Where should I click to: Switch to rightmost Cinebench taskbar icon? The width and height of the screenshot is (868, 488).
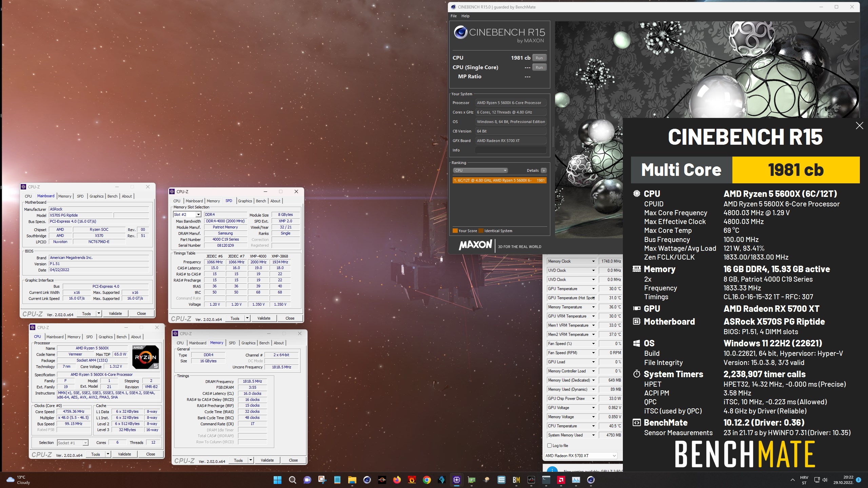pyautogui.click(x=591, y=480)
